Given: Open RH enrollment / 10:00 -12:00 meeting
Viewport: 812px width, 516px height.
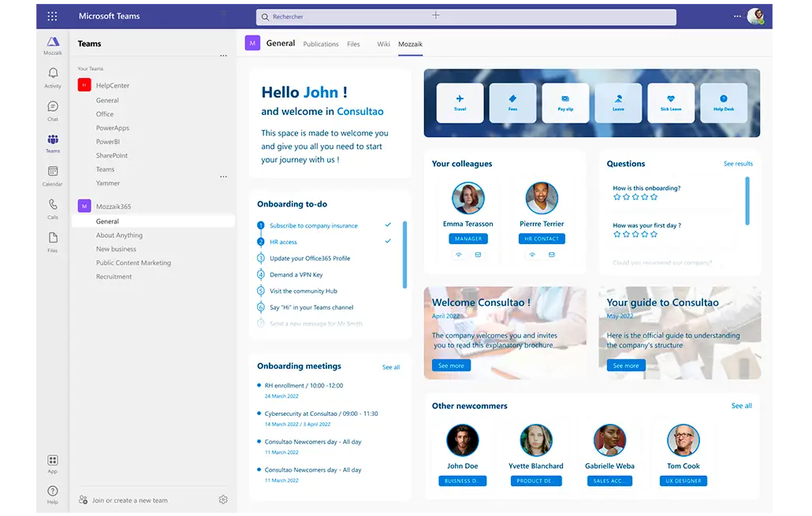Looking at the screenshot, I should tap(304, 385).
